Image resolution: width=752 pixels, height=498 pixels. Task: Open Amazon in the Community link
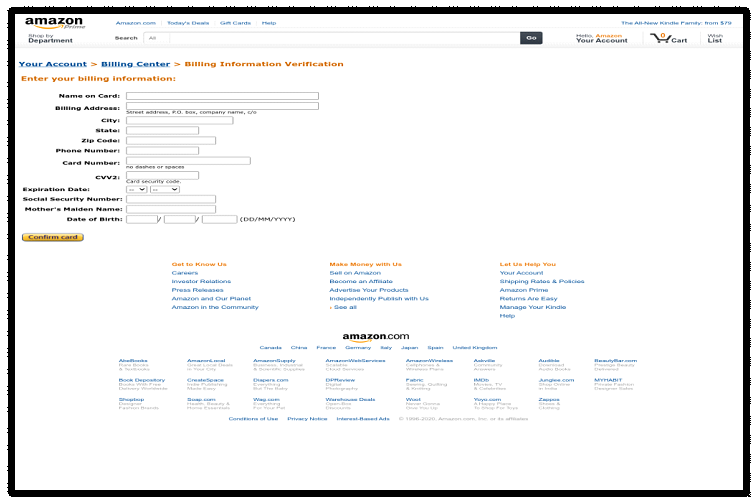click(215, 308)
